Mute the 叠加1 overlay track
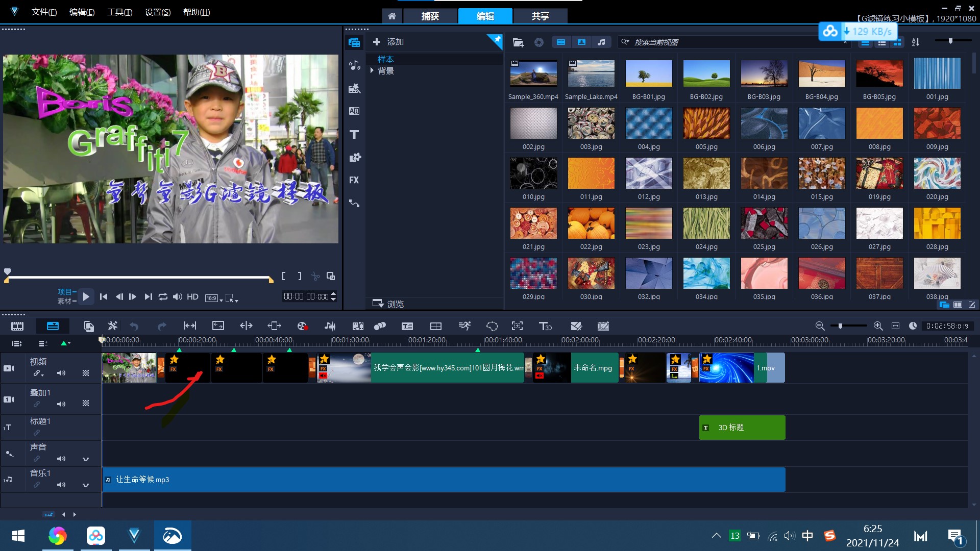 61,404
